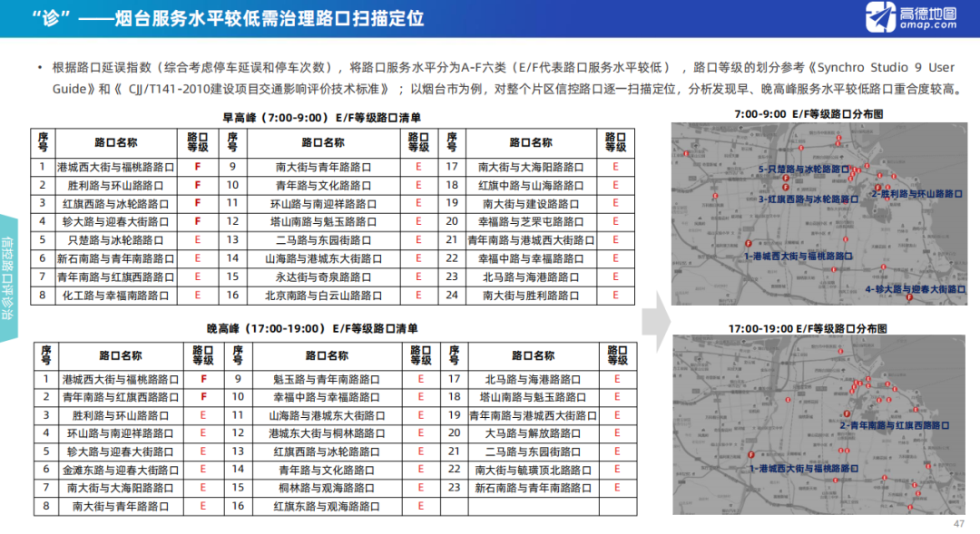Select the cell 北京南路与白云山路路口
Image resolution: width=980 pixels, height=534 pixels.
point(324,296)
